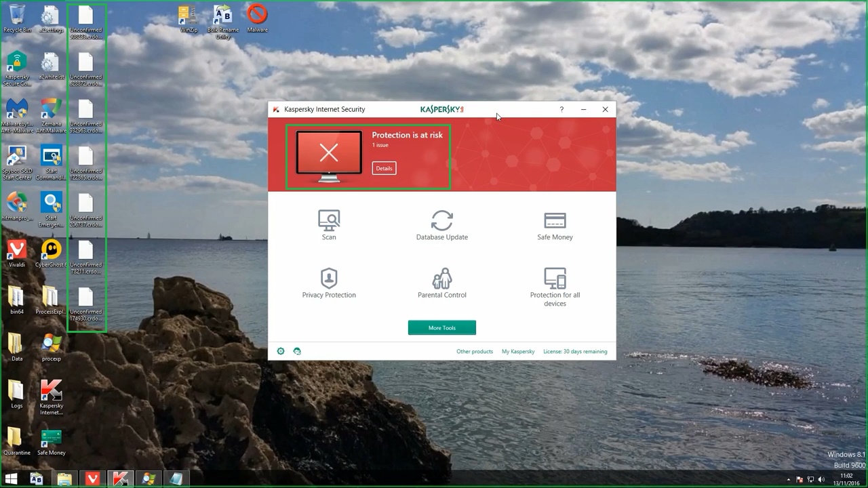Open the My Kaspersky link
This screenshot has width=868, height=488.
pos(518,352)
